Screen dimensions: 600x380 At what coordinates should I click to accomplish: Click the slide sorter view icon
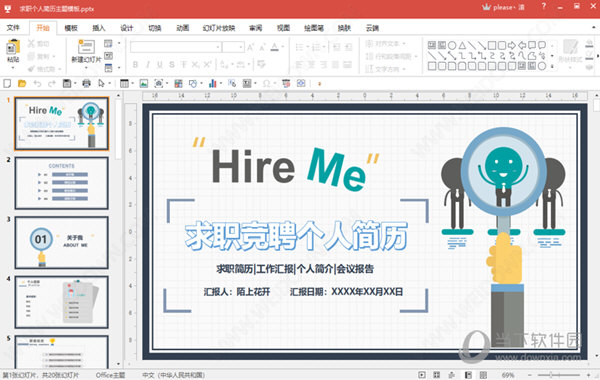437,375
